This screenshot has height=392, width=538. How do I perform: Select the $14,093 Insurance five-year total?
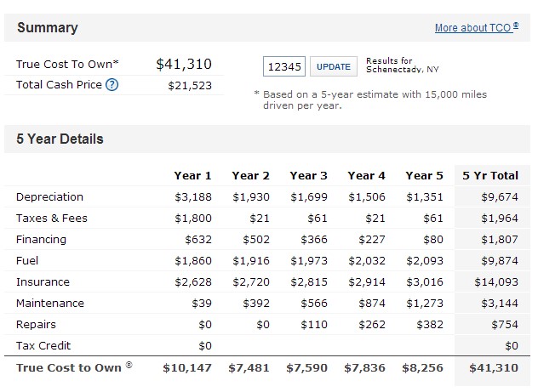pyautogui.click(x=497, y=282)
